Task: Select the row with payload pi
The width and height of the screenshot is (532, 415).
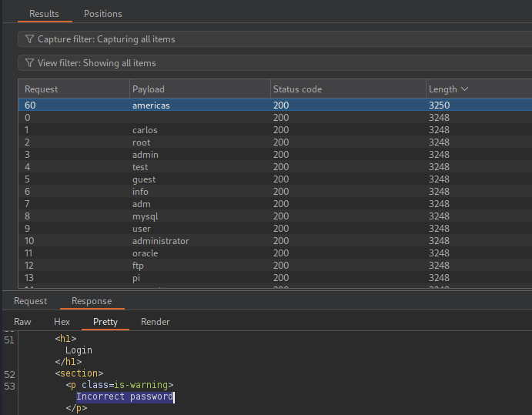Action: pos(275,278)
